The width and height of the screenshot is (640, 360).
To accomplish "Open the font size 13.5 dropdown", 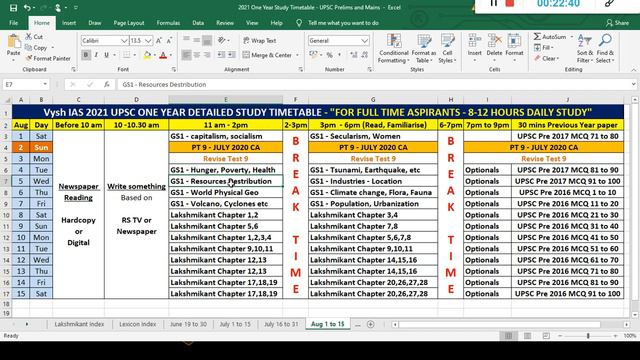I will (x=148, y=41).
